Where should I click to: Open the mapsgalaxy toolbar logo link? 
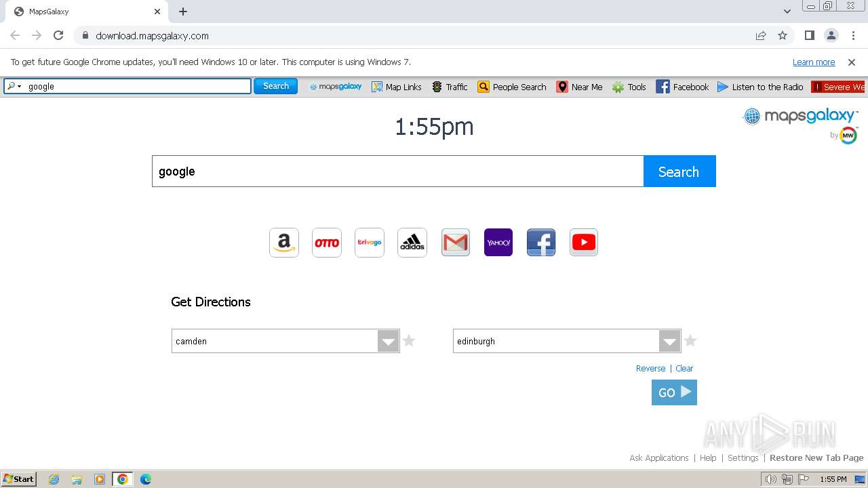point(336,87)
